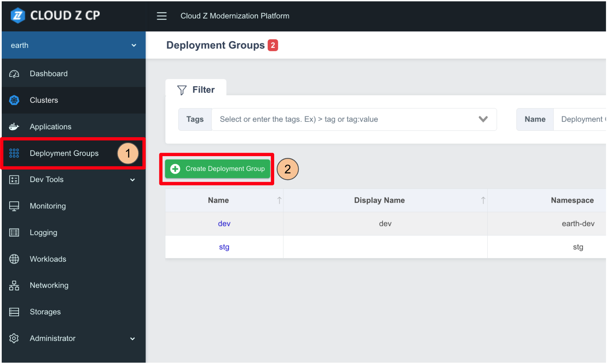Open Logging in the sidebar

(73, 233)
